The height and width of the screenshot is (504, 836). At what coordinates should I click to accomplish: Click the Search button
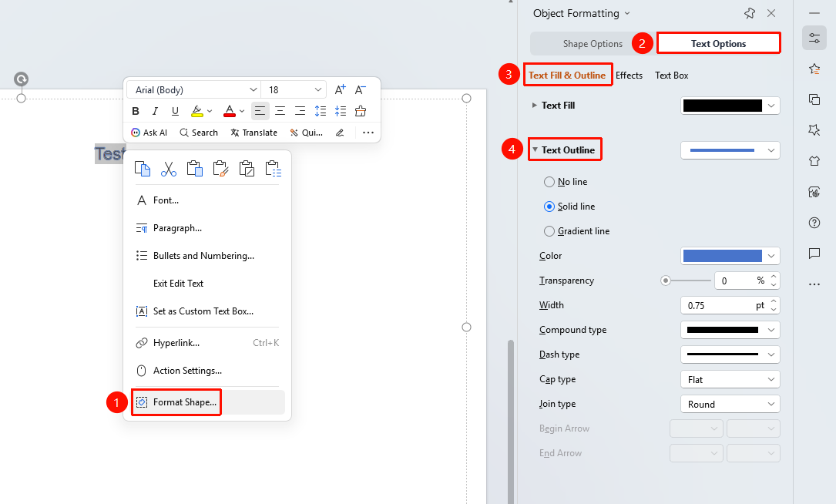click(x=199, y=133)
